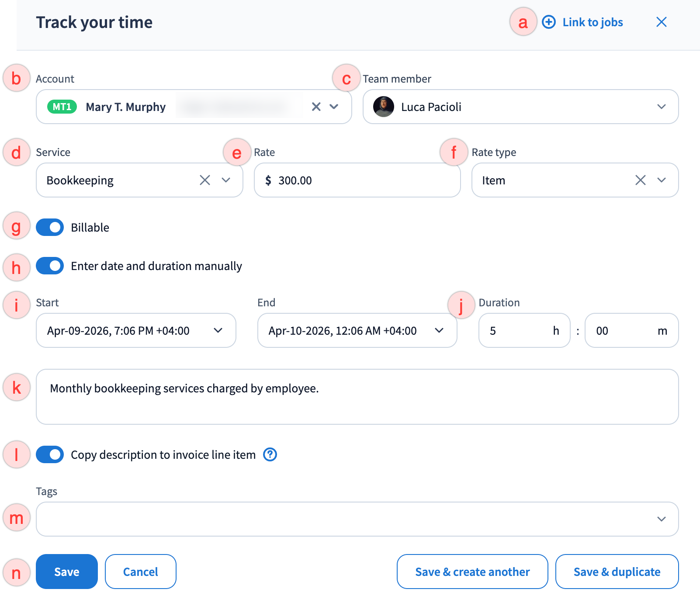The image size is (700, 596).
Task: Open the Service dropdown chevron
Action: click(x=226, y=180)
